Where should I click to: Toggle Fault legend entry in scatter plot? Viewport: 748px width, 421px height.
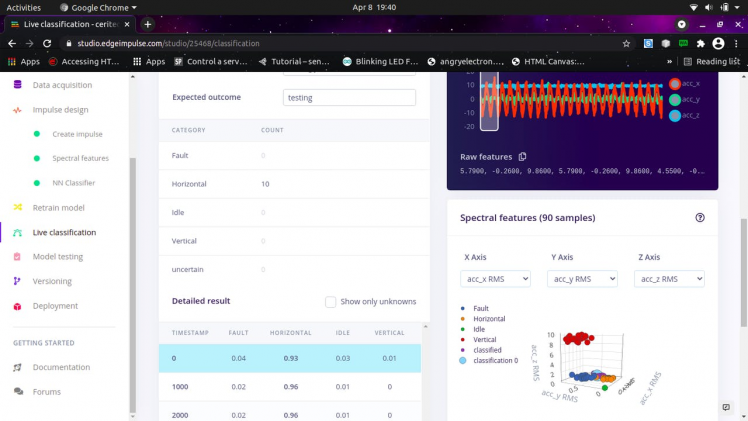pos(475,308)
